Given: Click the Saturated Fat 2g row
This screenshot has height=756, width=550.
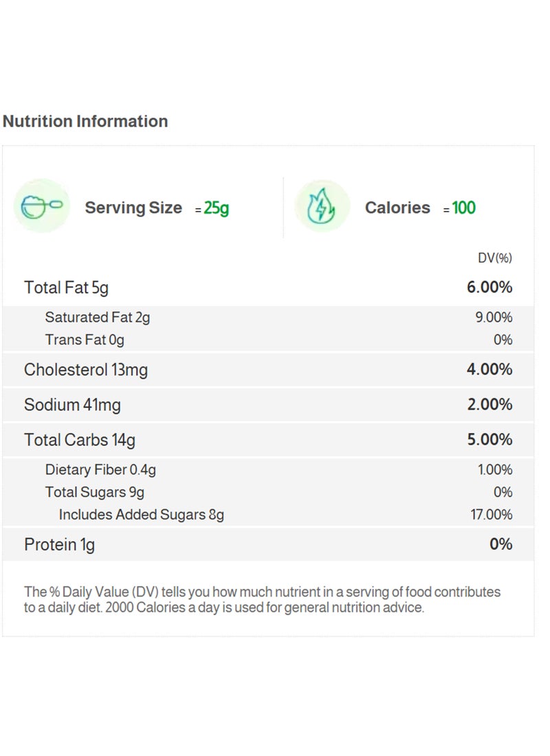Looking at the screenshot, I should click(x=98, y=318).
